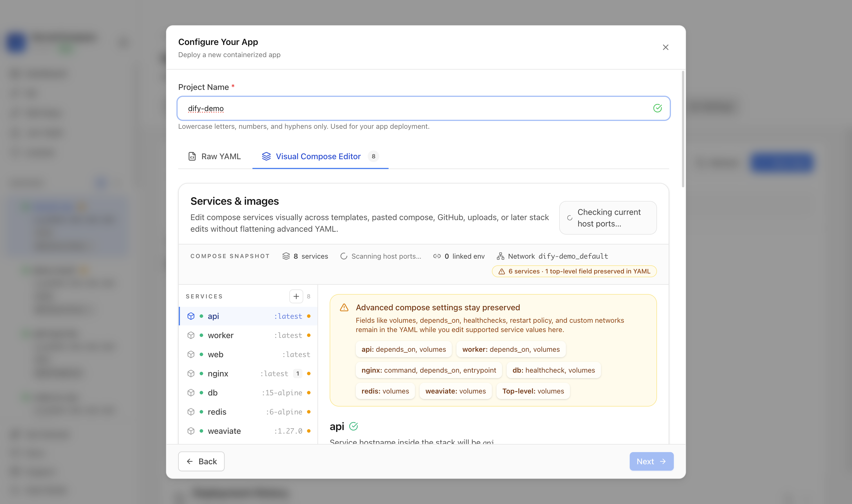Image resolution: width=852 pixels, height=504 pixels.
Task: Click the :15-alpine tag for db
Action: click(x=282, y=393)
